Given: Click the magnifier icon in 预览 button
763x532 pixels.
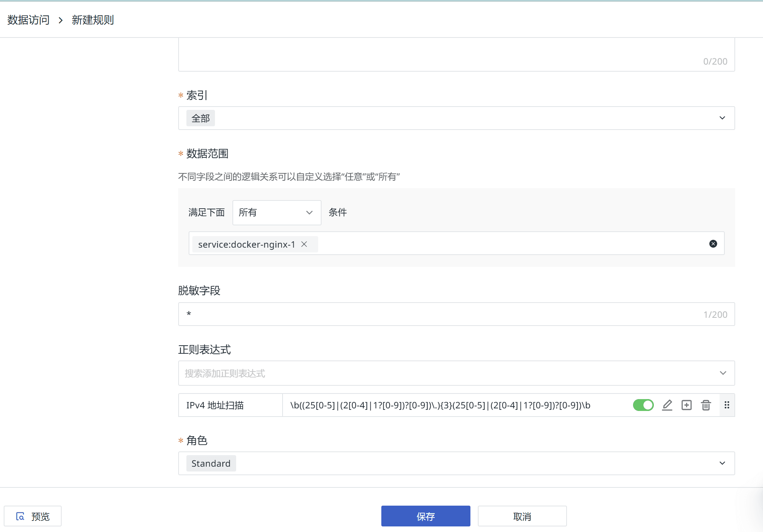Looking at the screenshot, I should pos(20,516).
